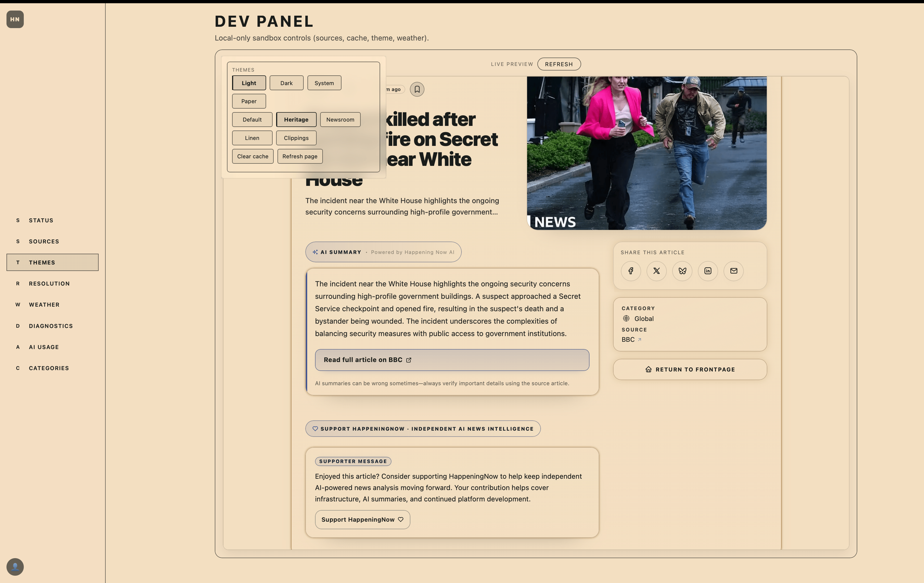The image size is (924, 583).
Task: Click the 'Share this article' label
Action: click(x=653, y=253)
